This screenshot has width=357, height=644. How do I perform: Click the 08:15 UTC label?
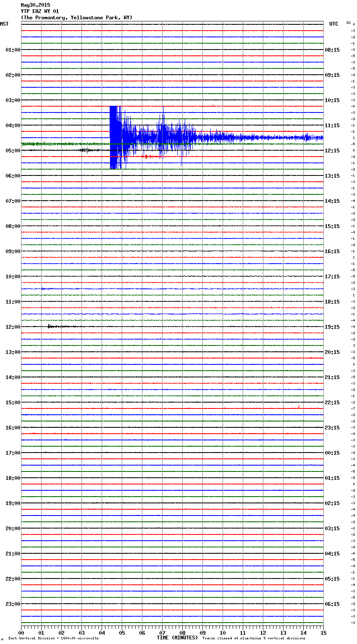tap(332, 50)
